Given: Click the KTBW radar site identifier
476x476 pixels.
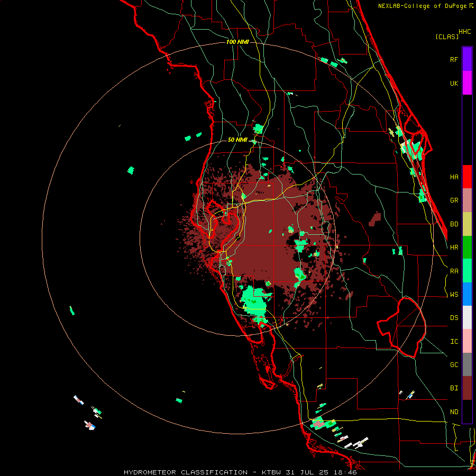Looking at the screenshot, I should click(271, 472).
